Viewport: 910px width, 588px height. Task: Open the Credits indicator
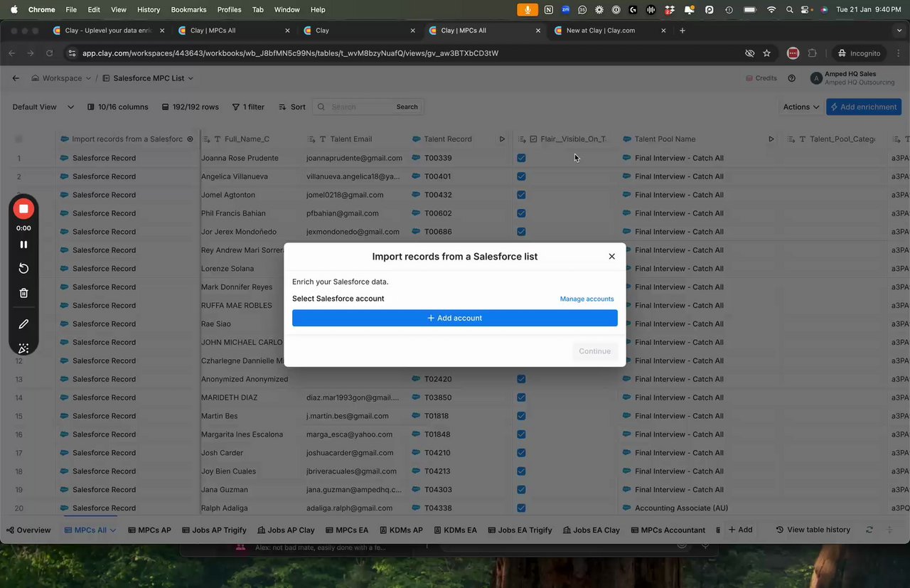click(x=761, y=78)
